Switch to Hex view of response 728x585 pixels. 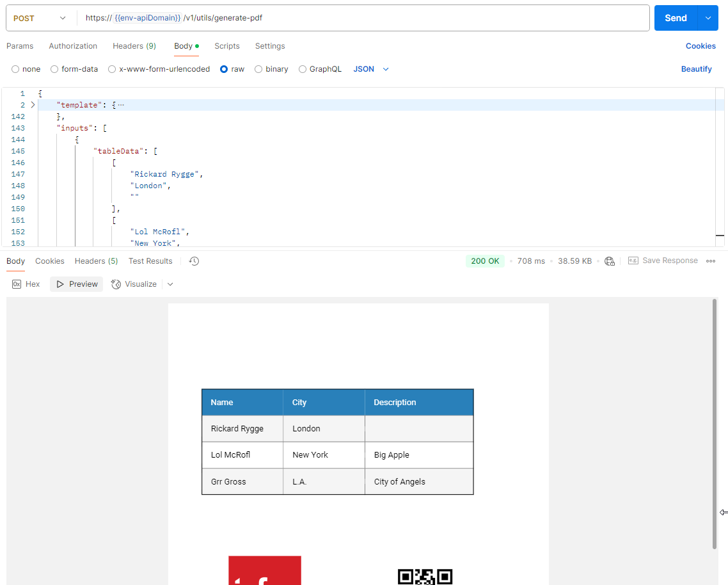pos(26,284)
